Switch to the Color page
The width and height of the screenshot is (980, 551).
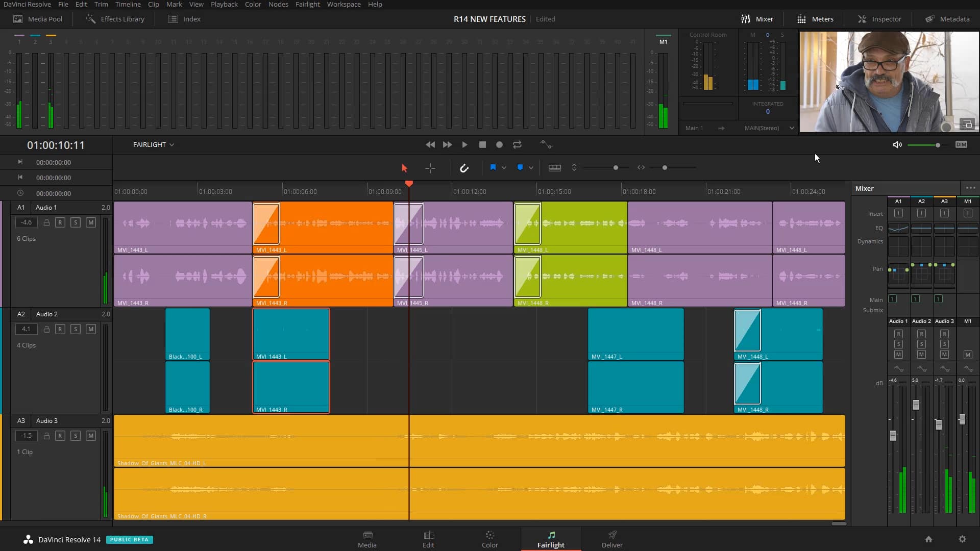489,539
